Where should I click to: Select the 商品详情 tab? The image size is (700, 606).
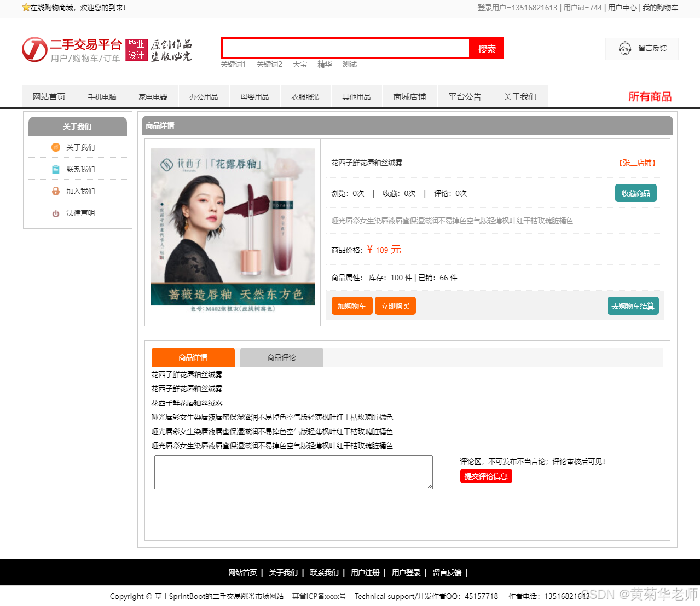[193, 357]
